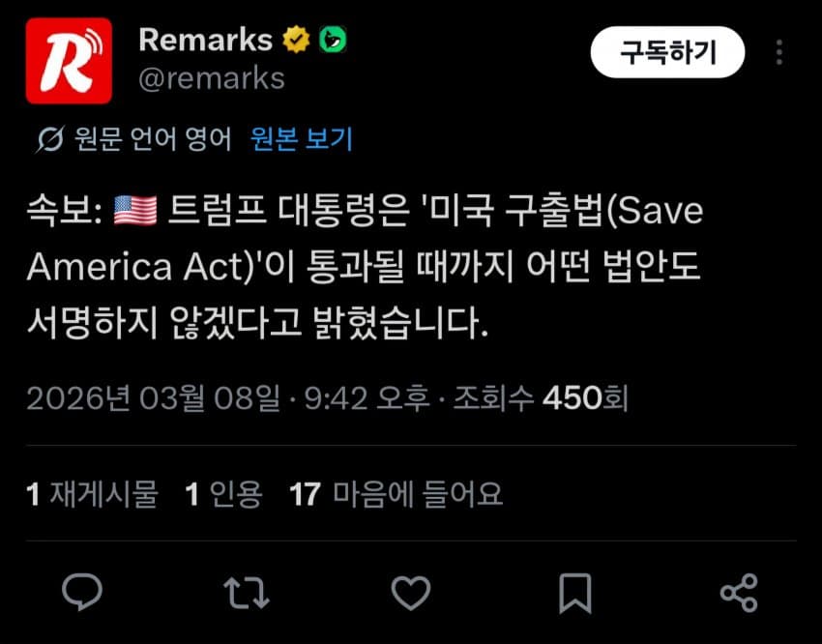Click the gold verified badge
The image size is (822, 644).
tap(296, 40)
